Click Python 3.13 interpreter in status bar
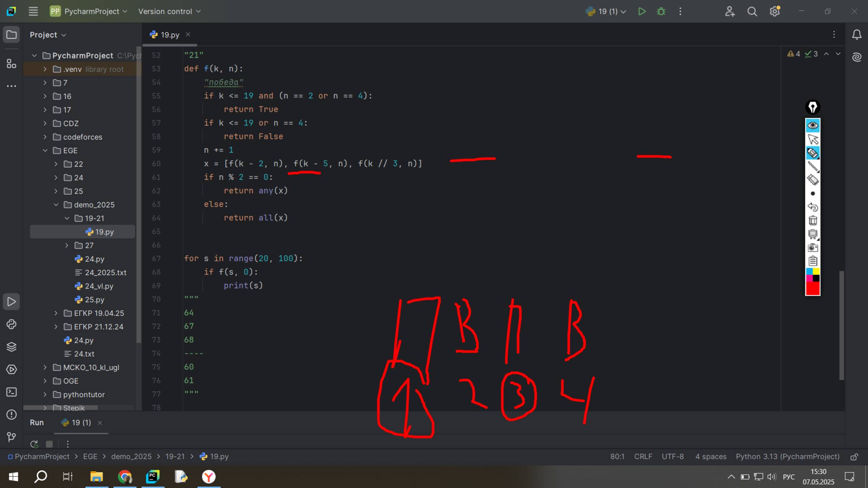The width and height of the screenshot is (868, 488). pos(787,457)
